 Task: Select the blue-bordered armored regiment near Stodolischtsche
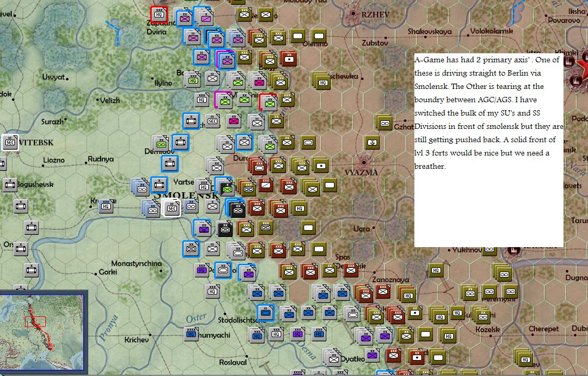coord(266,313)
